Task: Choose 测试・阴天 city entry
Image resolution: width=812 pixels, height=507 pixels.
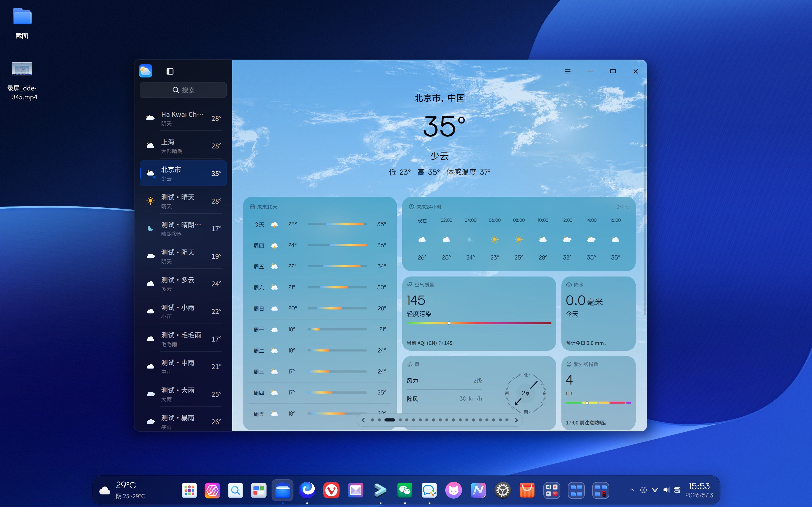Action: tap(183, 256)
